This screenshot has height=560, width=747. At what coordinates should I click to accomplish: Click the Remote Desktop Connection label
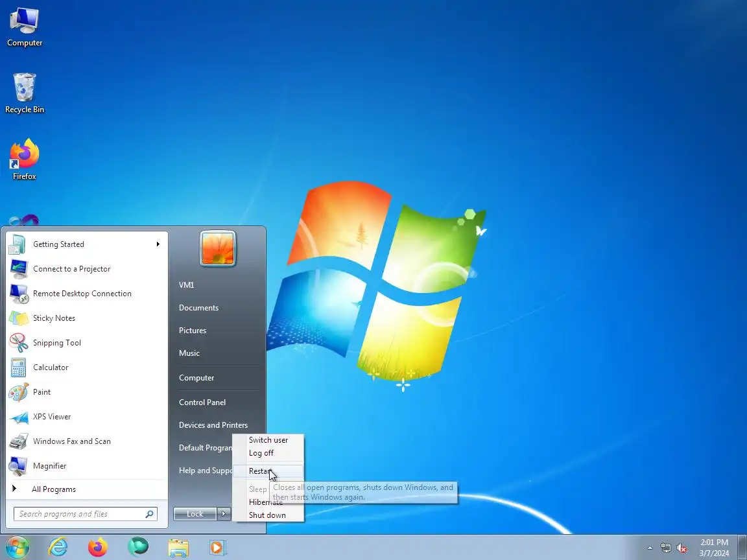tap(82, 294)
